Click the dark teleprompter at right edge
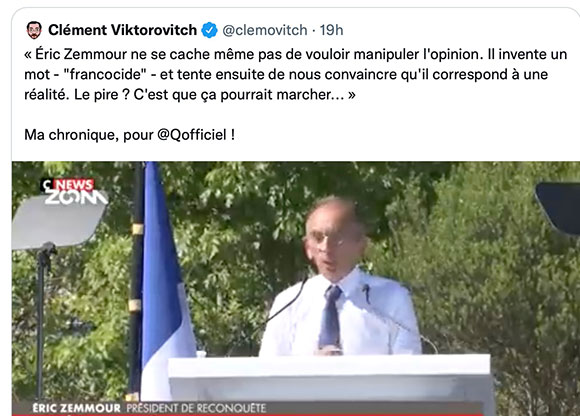Viewport: 580px width, 416px height. click(558, 209)
